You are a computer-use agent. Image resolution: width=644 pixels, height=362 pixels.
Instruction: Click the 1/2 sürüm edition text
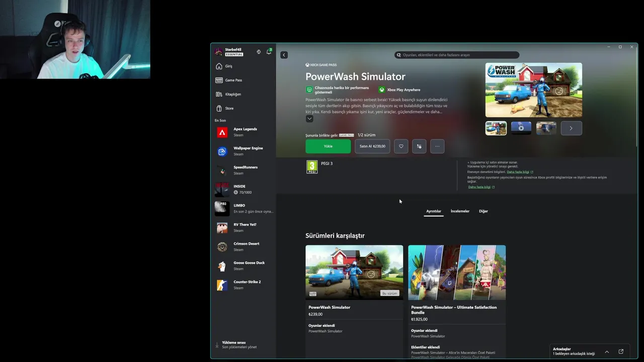[x=366, y=135]
